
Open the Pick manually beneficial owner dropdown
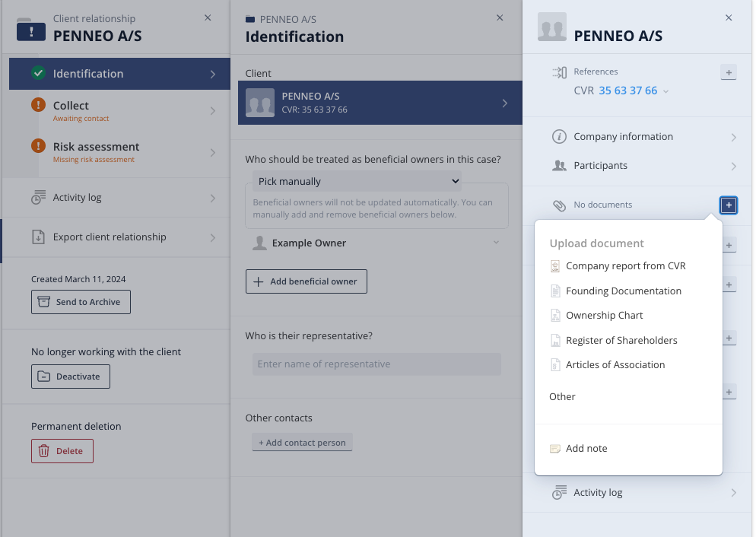(357, 181)
